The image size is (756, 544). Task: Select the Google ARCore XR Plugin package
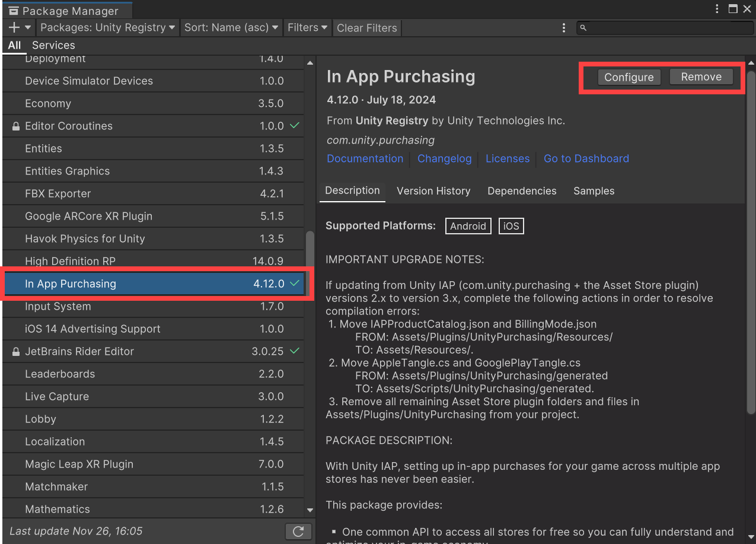(x=153, y=217)
